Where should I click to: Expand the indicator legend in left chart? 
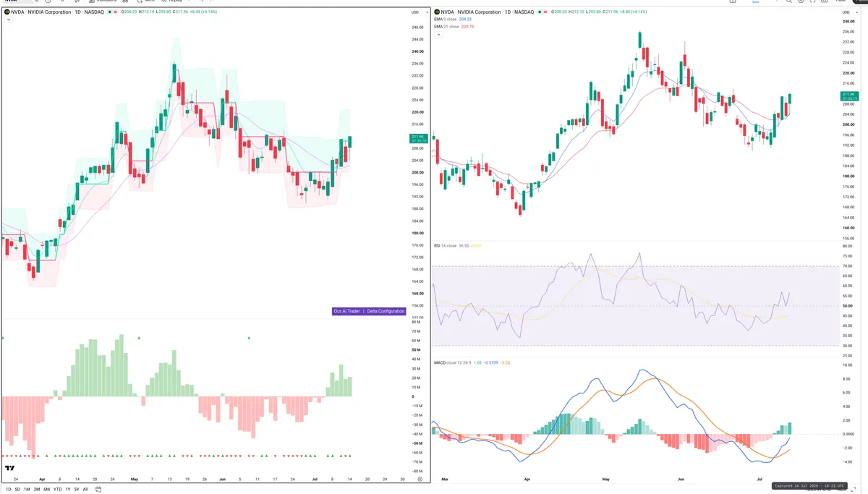point(8,20)
